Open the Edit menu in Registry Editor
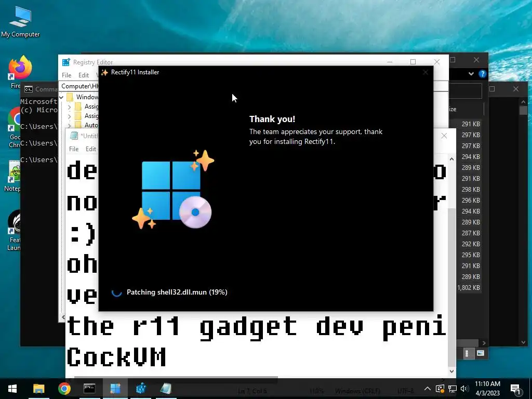This screenshot has width=532, height=399. tap(84, 75)
